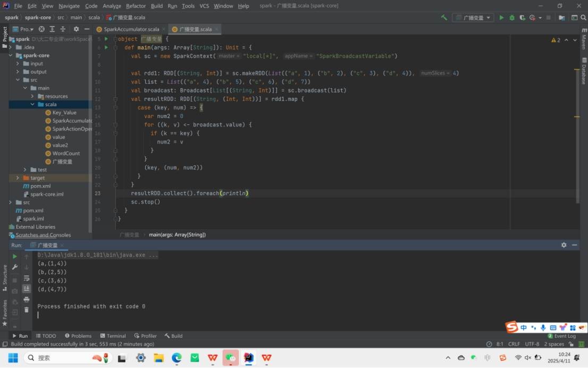Image resolution: width=588 pixels, height=368 pixels.
Task: Open the Database tool window
Action: point(584,71)
